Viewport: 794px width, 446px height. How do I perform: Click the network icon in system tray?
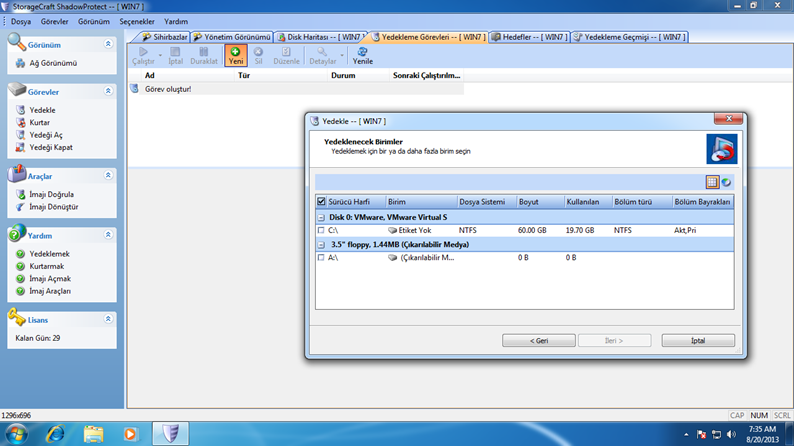(x=717, y=434)
